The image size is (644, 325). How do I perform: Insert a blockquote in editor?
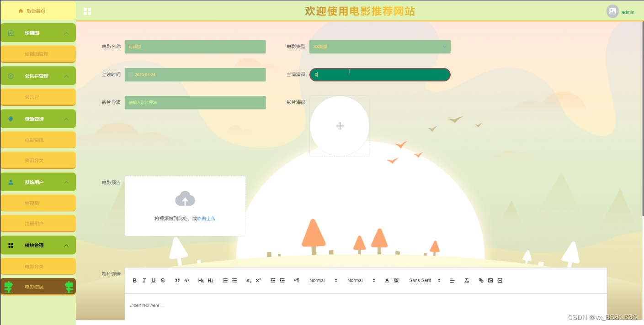(177, 280)
